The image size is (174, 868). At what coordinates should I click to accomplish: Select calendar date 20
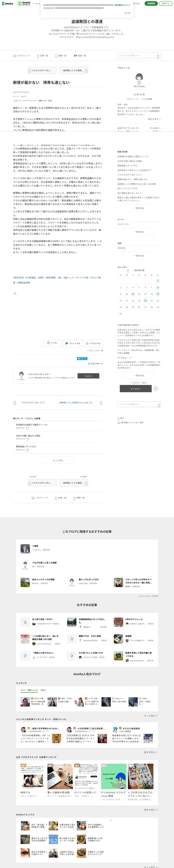tap(145, 301)
